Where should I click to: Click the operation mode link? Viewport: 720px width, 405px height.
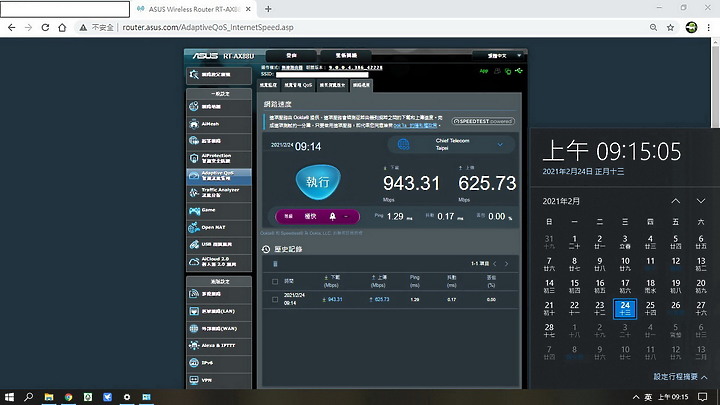(292, 68)
